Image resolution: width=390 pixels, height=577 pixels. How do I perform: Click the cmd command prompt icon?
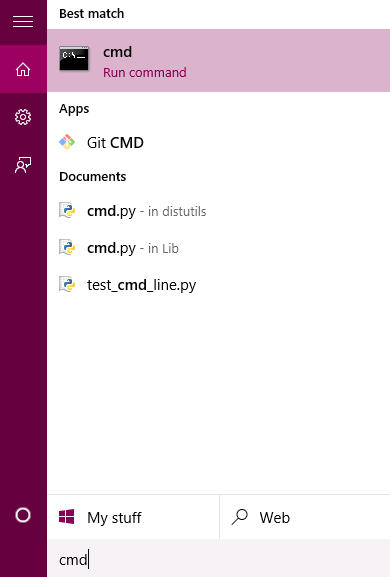pyautogui.click(x=74, y=59)
